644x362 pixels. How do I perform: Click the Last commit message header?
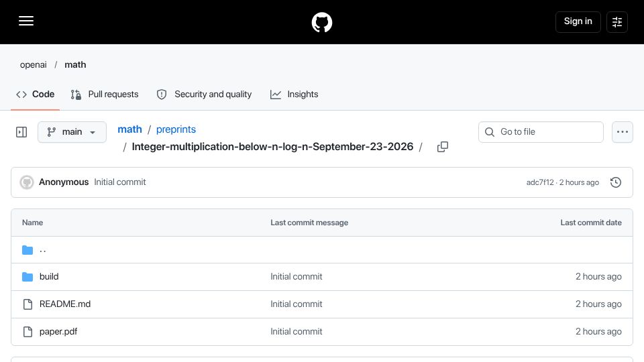pyautogui.click(x=309, y=223)
